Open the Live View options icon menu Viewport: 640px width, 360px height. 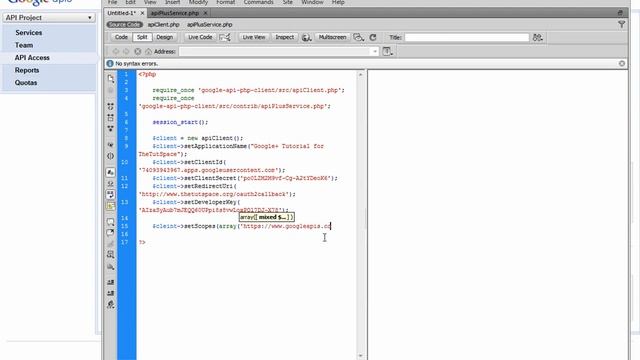pyautogui.click(x=388, y=51)
